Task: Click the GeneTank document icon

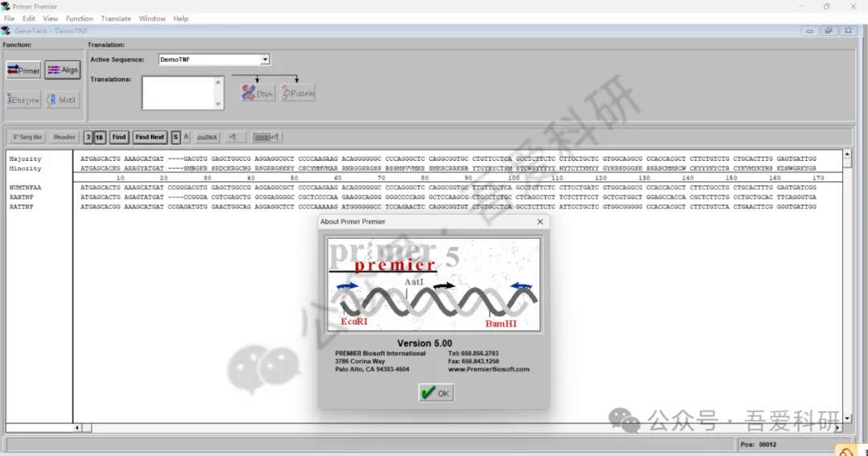Action: point(6,31)
